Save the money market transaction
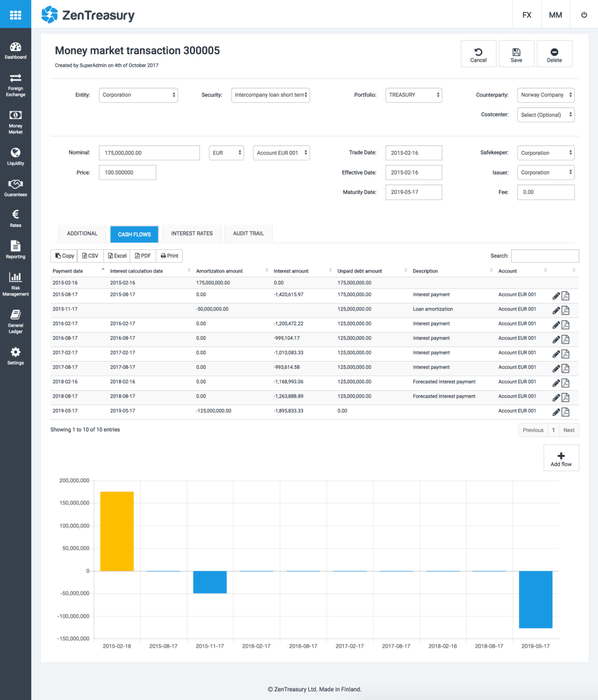This screenshot has height=700, width=598. click(x=516, y=54)
